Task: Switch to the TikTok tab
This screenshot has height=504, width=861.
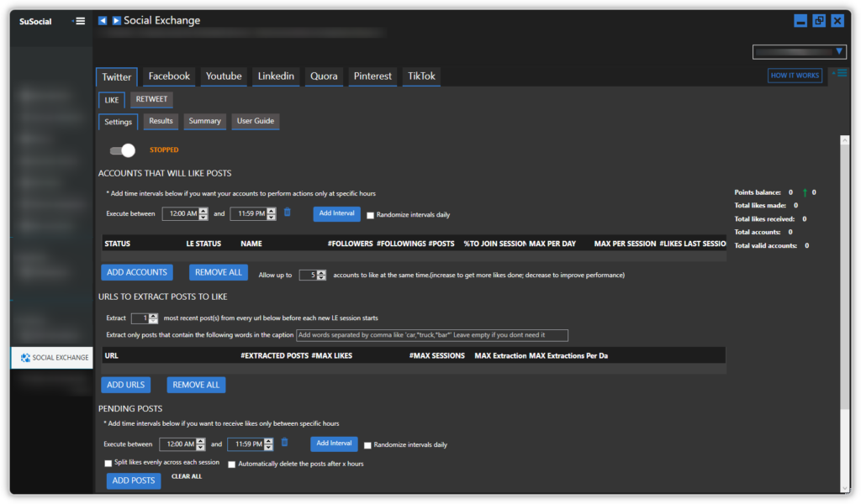Action: tap(421, 76)
